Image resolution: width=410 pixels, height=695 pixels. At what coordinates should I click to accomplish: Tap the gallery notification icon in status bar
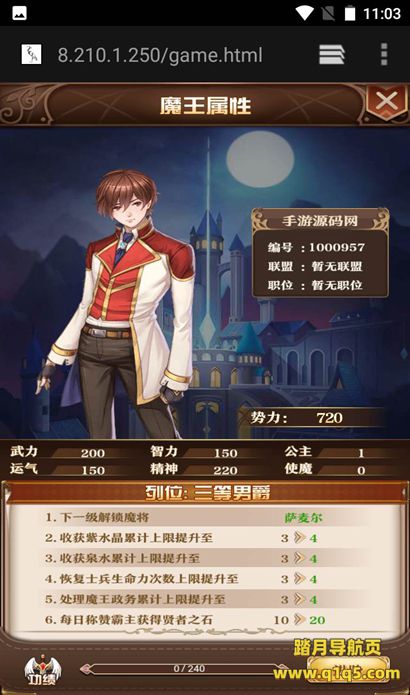click(x=19, y=13)
